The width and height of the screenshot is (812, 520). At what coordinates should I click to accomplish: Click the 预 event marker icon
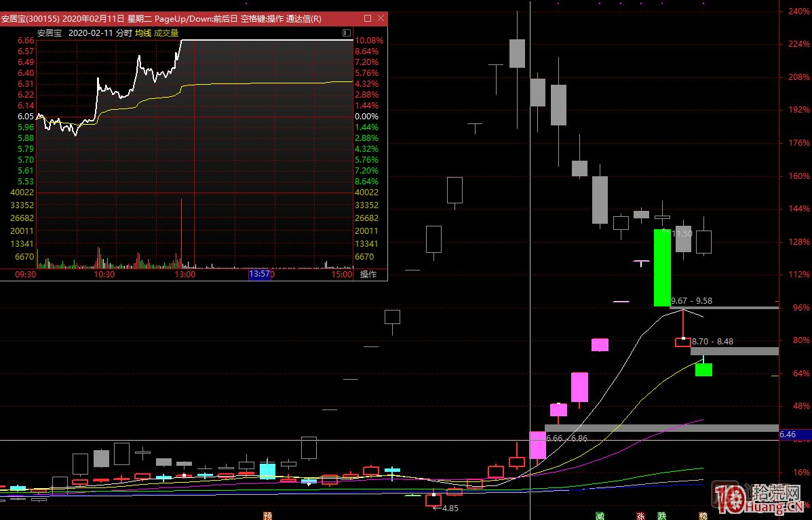coord(268,515)
